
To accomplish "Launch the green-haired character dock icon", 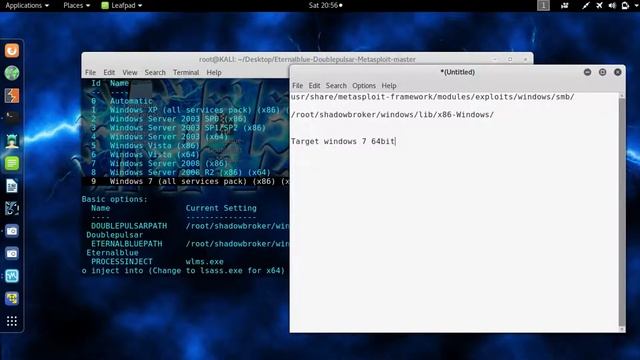I will click(12, 141).
